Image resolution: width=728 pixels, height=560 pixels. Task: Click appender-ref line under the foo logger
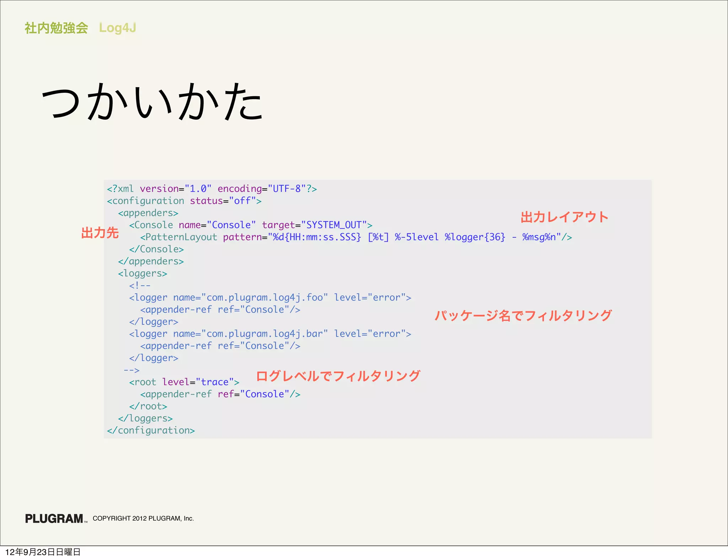coord(220,309)
